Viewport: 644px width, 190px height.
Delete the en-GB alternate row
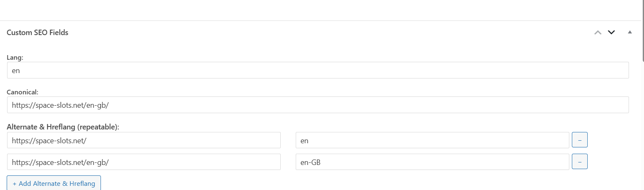tap(579, 162)
